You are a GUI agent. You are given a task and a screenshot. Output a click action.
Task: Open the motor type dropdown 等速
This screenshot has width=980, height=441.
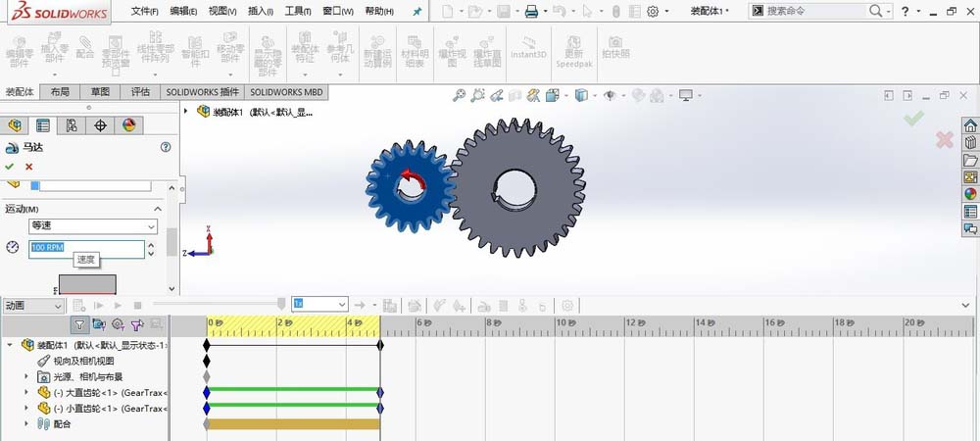[x=92, y=226]
